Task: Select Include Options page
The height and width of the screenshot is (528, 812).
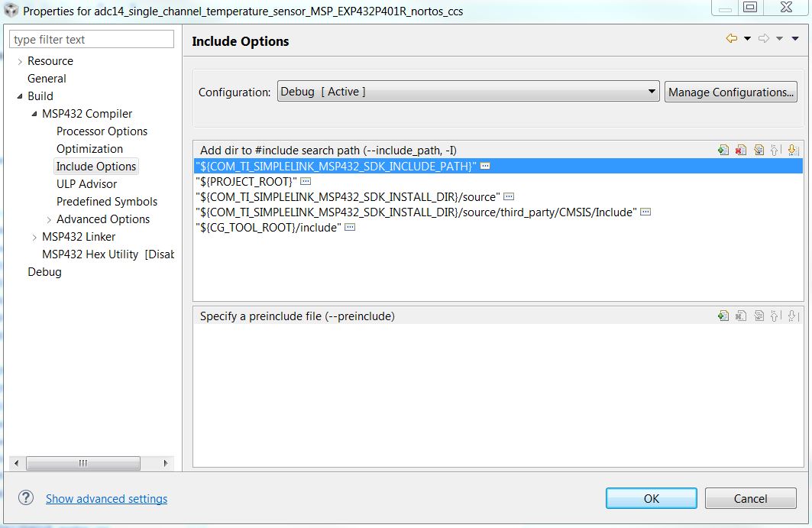Action: click(x=95, y=167)
